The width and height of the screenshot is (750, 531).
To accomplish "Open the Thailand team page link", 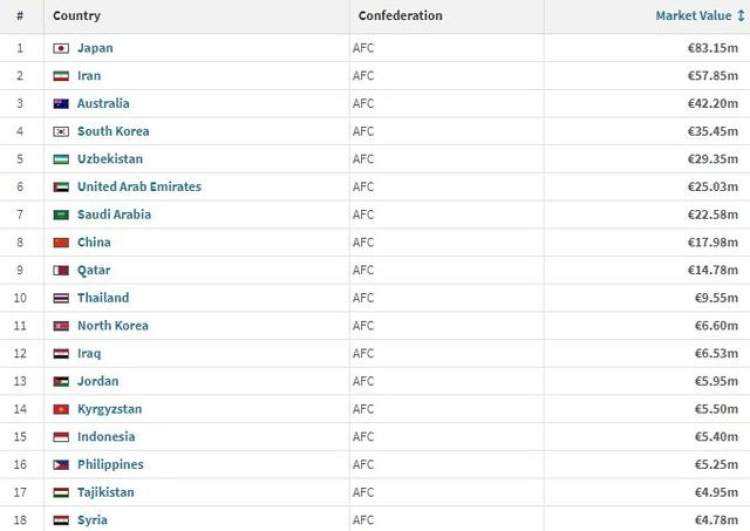I will (x=103, y=298).
